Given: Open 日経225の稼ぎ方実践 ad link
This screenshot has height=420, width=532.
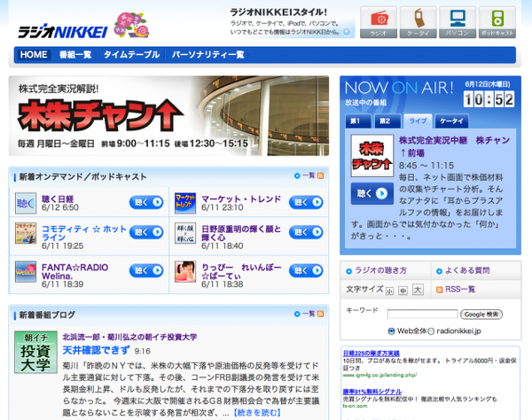Looking at the screenshot, I should point(372,354).
